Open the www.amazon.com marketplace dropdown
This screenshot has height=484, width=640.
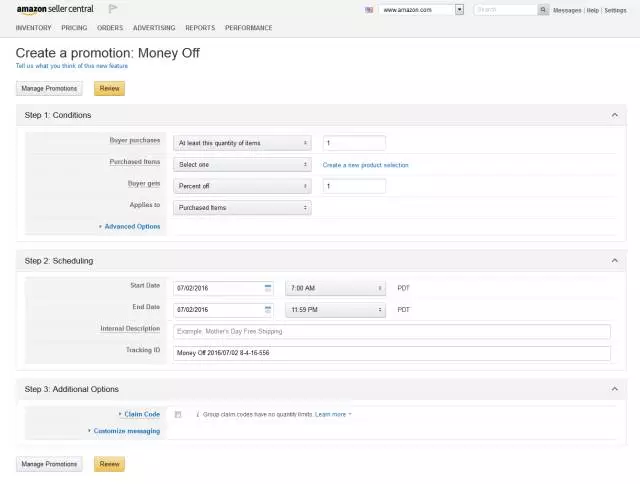pos(421,10)
